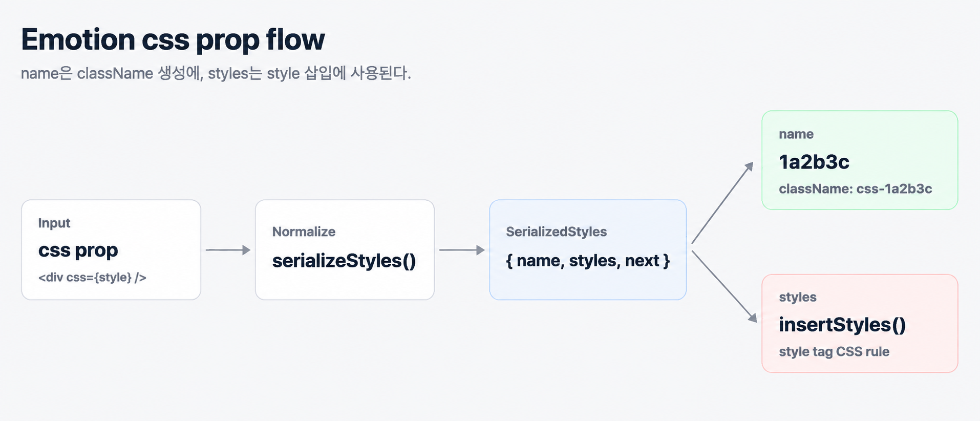Click the style tag CSS rule caption
This screenshot has height=421, width=980.
click(834, 352)
